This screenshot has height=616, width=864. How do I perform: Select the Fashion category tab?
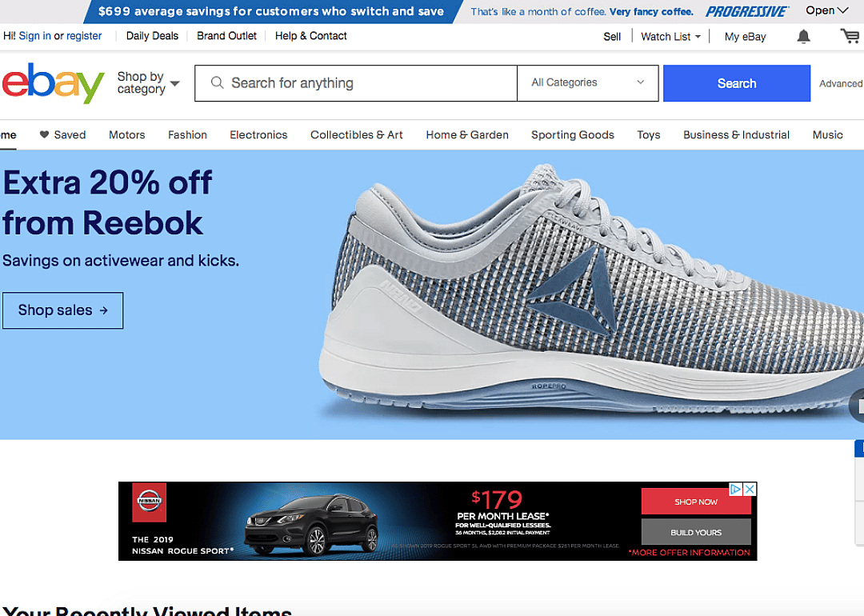point(187,134)
